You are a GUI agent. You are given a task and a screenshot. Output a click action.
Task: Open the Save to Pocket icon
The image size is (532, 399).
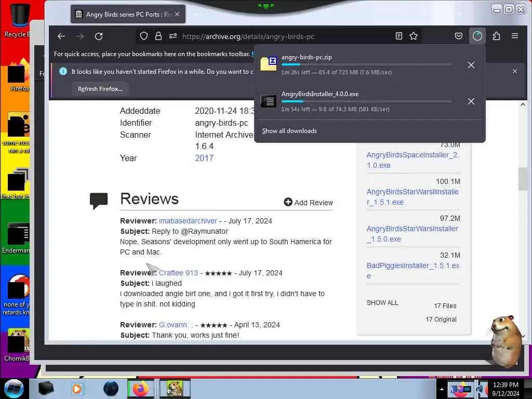(x=458, y=36)
